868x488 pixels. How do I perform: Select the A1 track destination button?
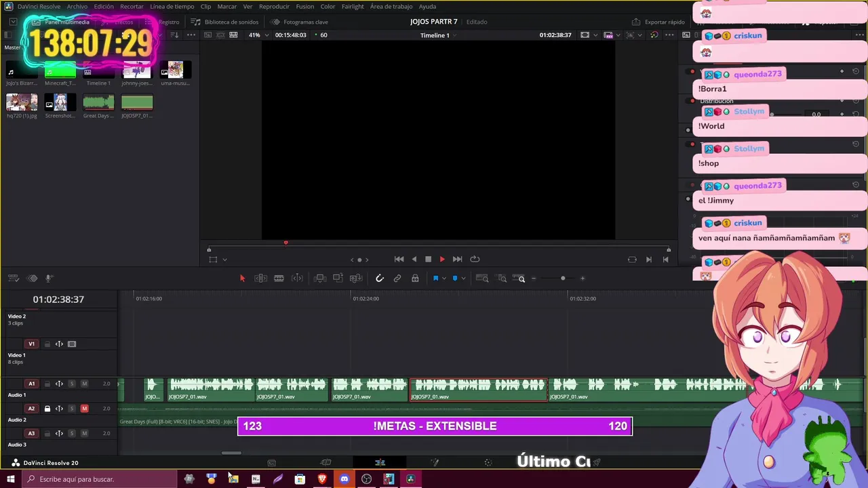click(x=31, y=384)
